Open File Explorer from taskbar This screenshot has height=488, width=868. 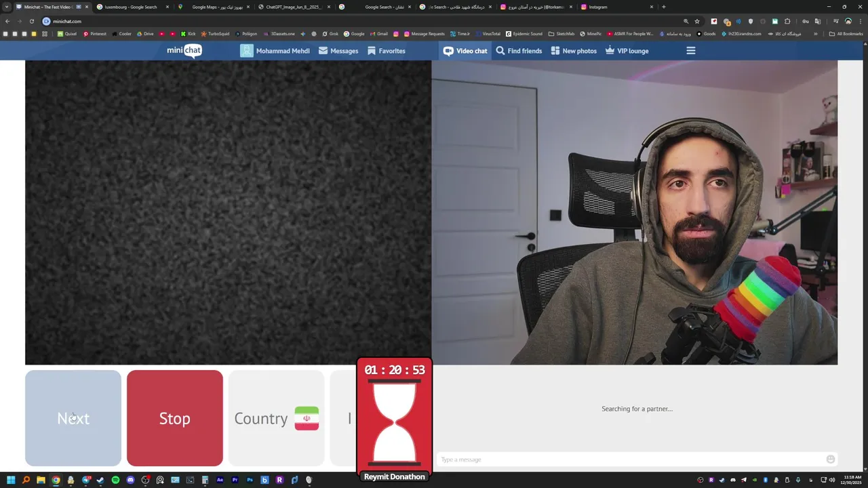click(41, 481)
